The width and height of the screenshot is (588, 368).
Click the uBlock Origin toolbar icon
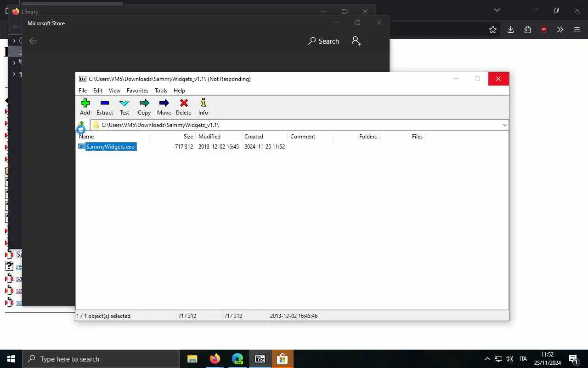pyautogui.click(x=544, y=29)
